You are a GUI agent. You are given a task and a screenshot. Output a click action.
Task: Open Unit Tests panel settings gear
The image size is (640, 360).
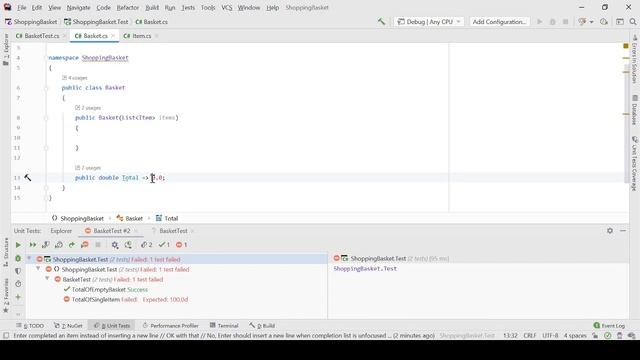click(610, 231)
